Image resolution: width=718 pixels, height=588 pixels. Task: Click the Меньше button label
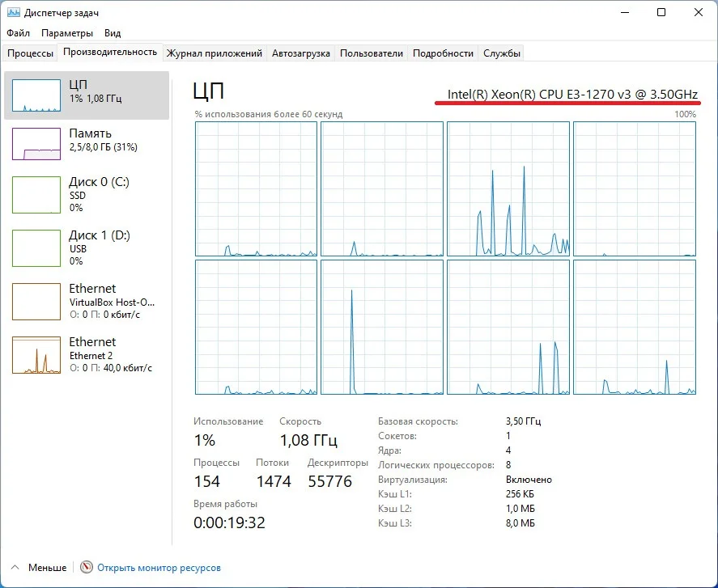click(x=47, y=568)
